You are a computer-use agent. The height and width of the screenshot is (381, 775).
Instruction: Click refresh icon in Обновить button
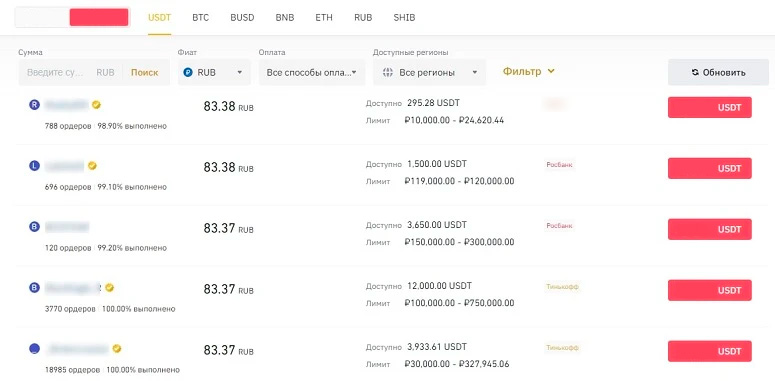(x=695, y=72)
